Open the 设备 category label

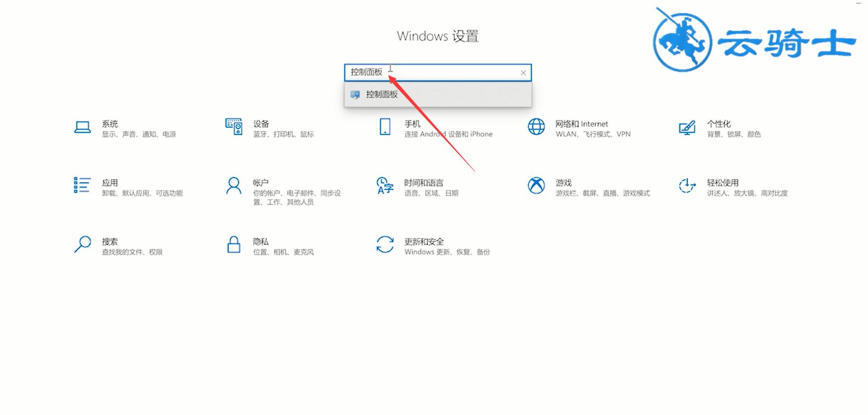click(261, 124)
